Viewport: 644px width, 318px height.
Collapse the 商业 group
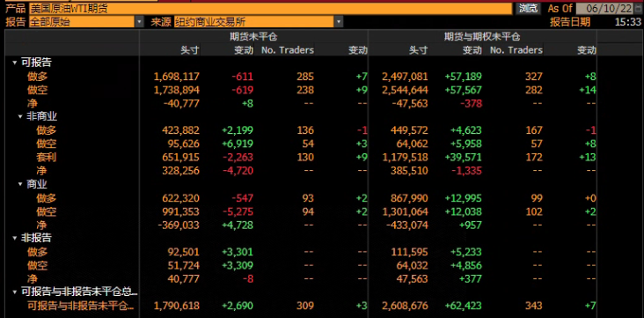click(x=20, y=184)
